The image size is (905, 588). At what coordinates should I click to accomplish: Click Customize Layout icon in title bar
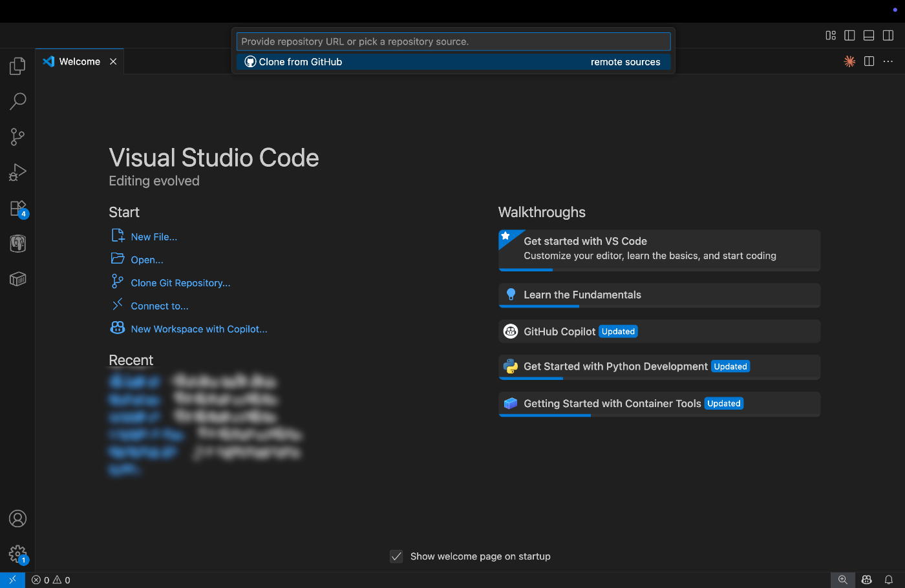click(831, 36)
